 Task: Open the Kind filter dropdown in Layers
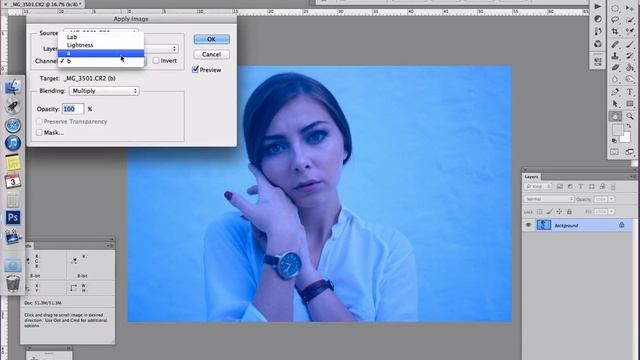(x=538, y=187)
